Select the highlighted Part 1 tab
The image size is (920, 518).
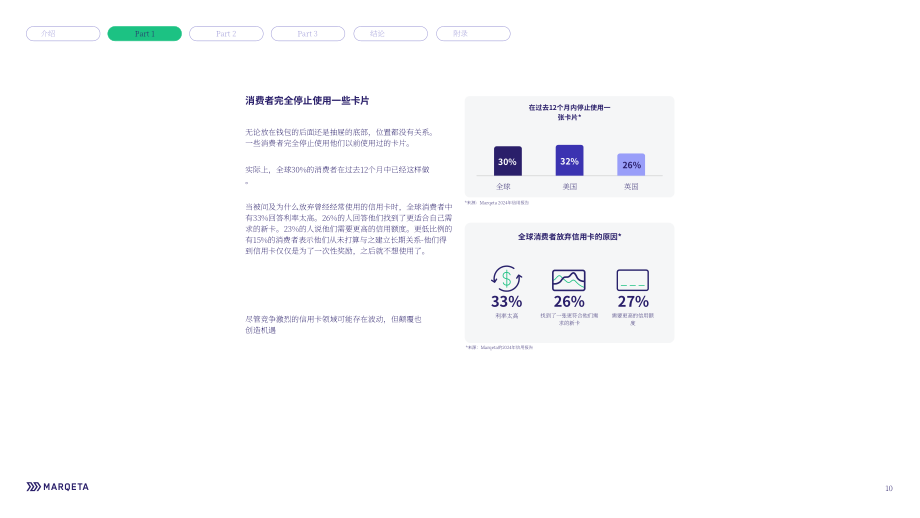144,33
